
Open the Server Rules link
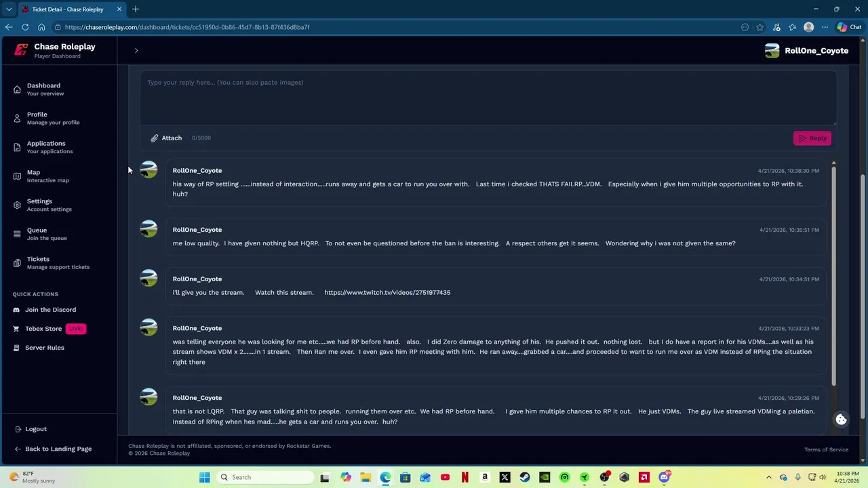45,348
